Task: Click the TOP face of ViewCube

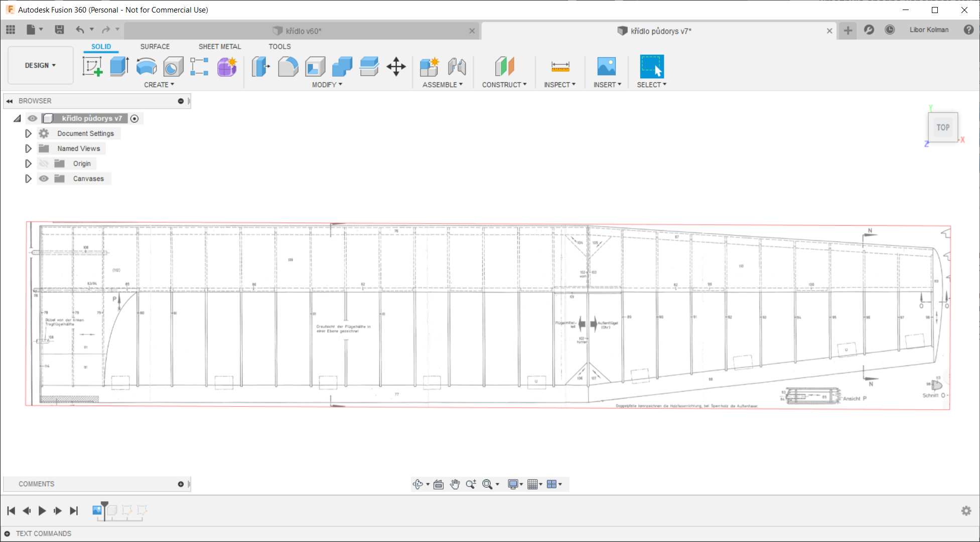Action: (942, 127)
